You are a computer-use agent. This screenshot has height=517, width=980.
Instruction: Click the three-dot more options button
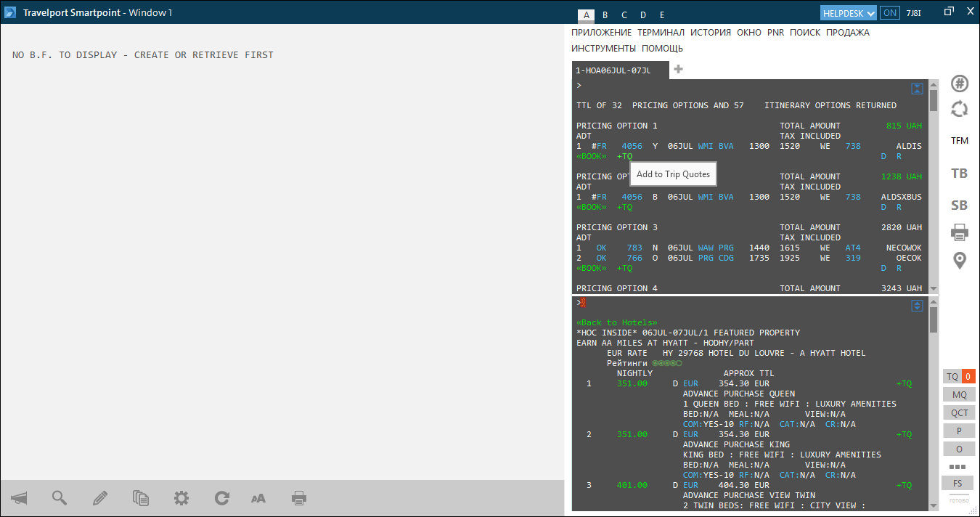[x=957, y=466]
